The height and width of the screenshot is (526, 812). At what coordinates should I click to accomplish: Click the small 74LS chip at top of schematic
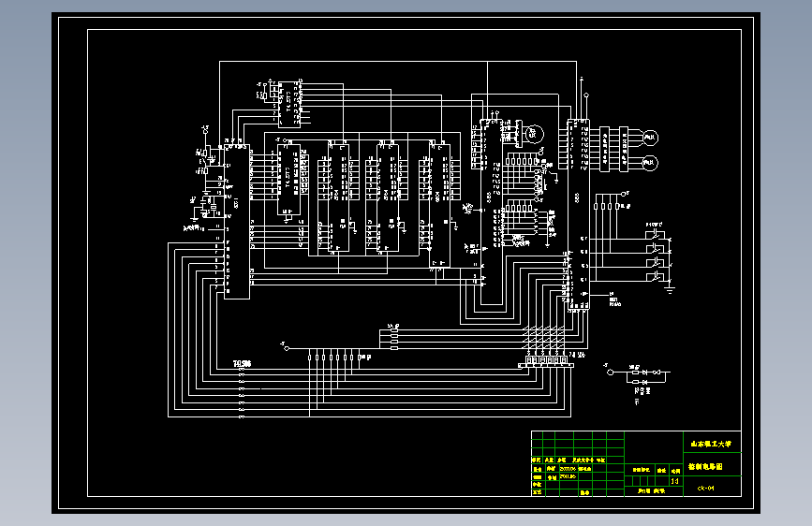(x=289, y=105)
